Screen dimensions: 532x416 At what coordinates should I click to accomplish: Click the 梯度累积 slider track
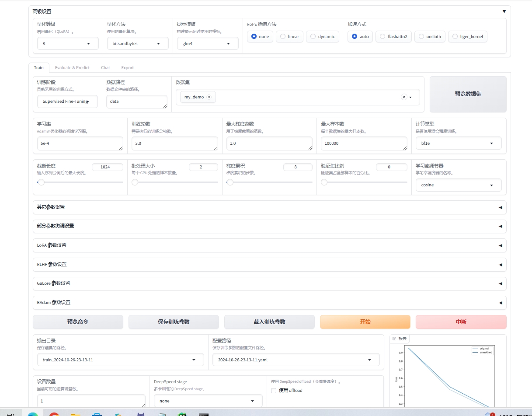(x=269, y=182)
